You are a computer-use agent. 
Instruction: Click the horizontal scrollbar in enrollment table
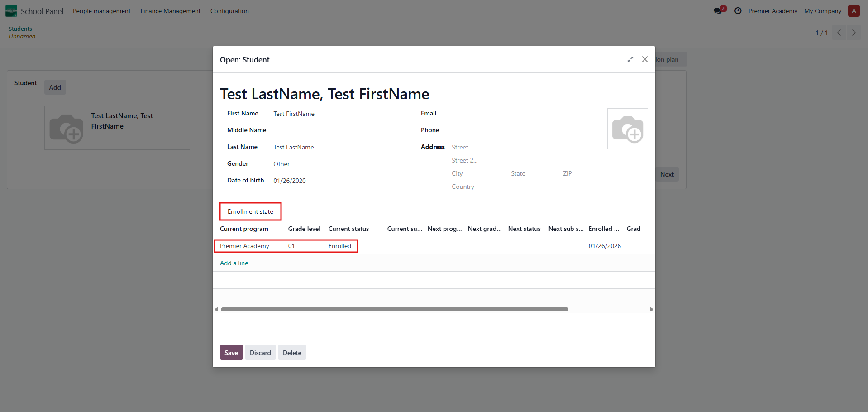tap(394, 310)
